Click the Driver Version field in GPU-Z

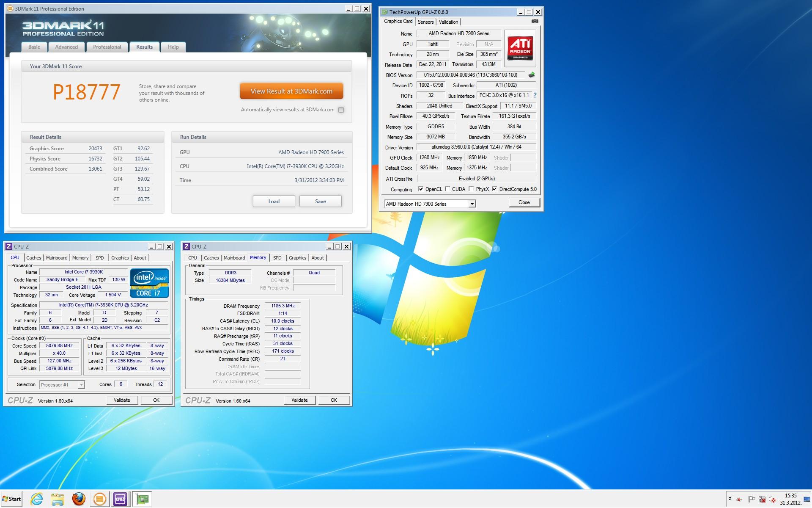click(476, 147)
